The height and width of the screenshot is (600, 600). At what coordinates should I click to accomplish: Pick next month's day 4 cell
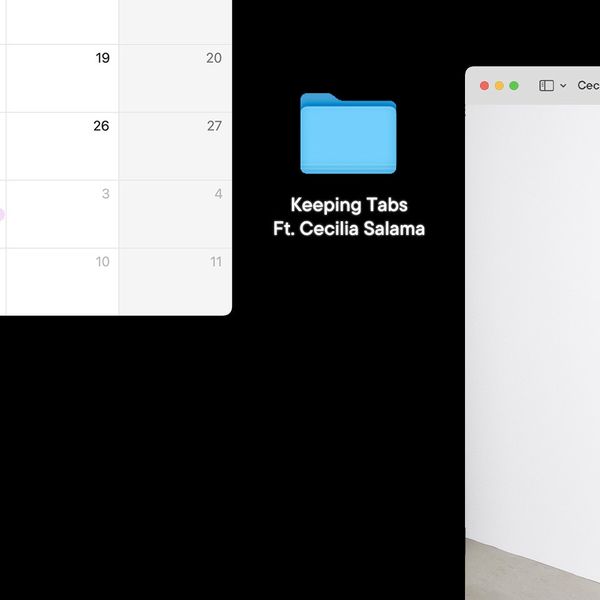click(175, 214)
